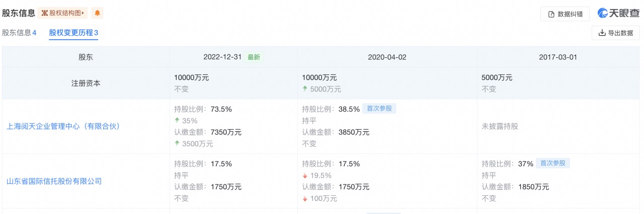Click the 5000万元 registered capital value under 2017-03-01
This screenshot has width=644, height=214.
[497, 78]
